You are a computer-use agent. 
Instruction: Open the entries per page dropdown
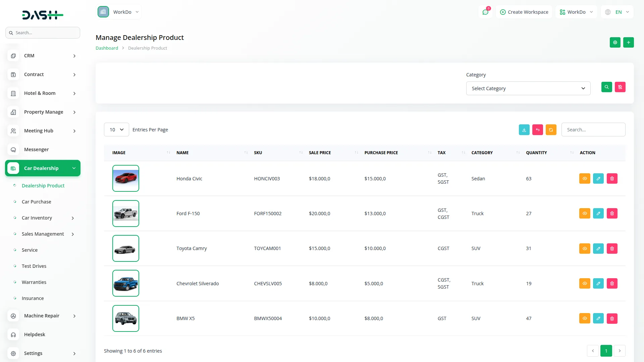tap(116, 130)
